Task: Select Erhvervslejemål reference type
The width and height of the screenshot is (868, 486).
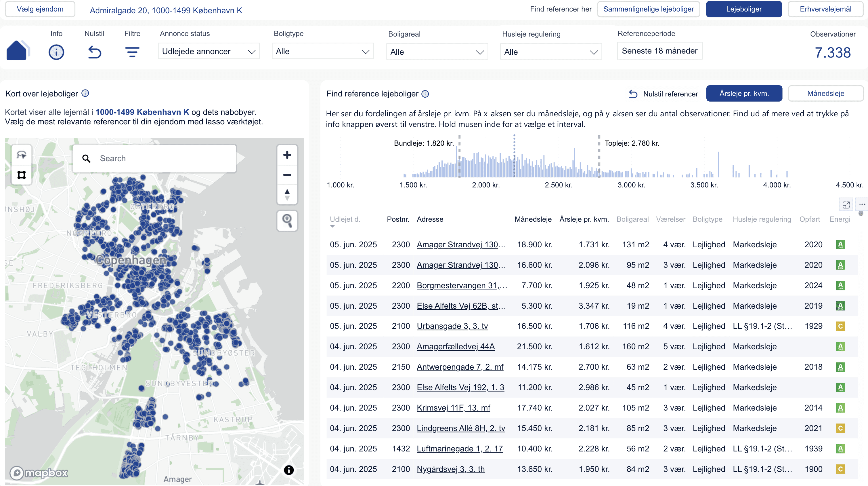Action: point(825,9)
